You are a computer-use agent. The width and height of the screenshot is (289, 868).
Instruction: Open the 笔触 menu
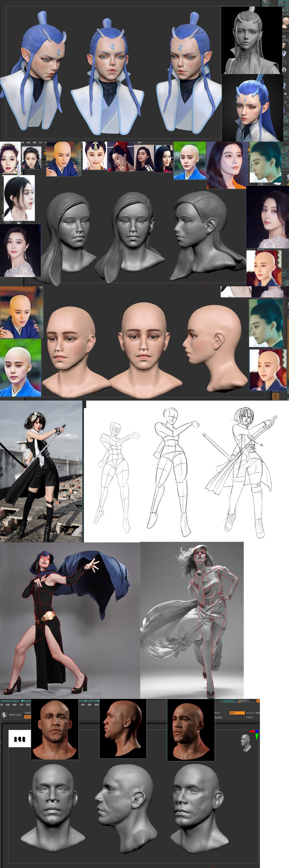[x=96, y=705]
